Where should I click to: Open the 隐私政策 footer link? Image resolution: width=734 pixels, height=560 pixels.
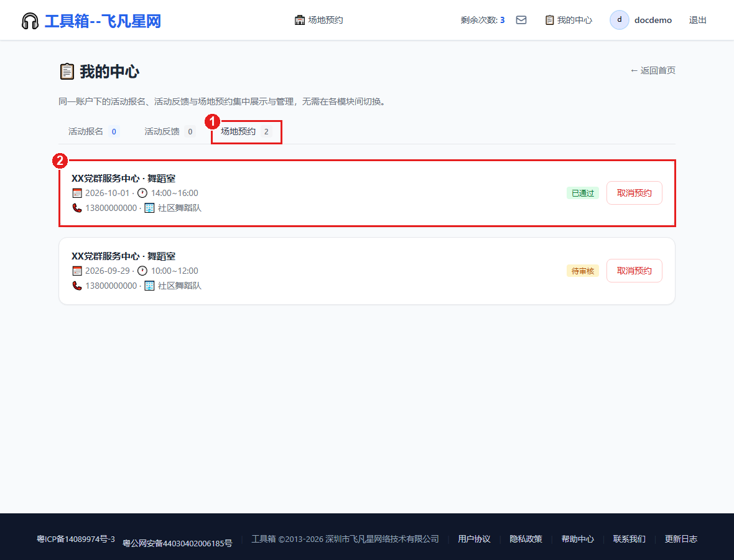tap(526, 539)
